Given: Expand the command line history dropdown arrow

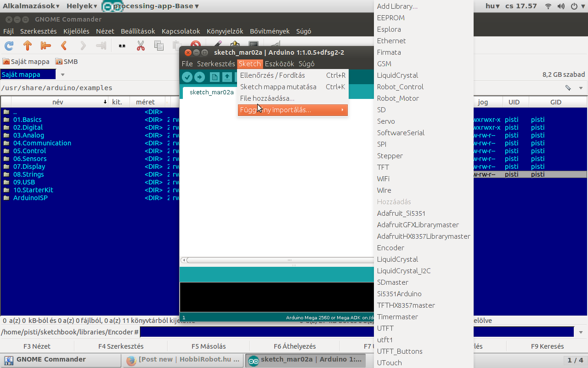Looking at the screenshot, I should (x=581, y=332).
